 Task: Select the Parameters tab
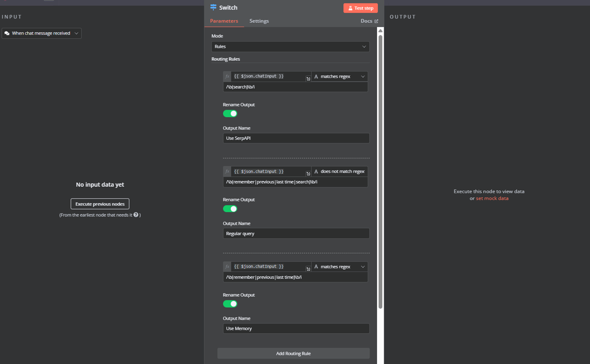pyautogui.click(x=224, y=21)
